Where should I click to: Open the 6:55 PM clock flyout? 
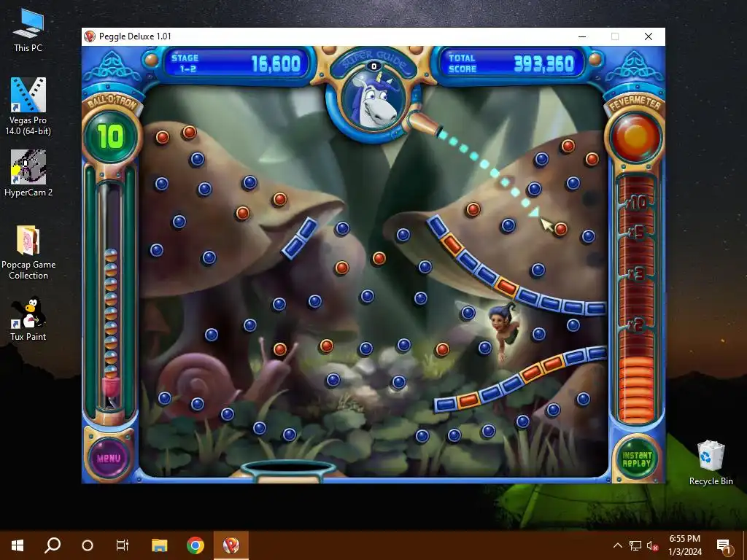685,545
